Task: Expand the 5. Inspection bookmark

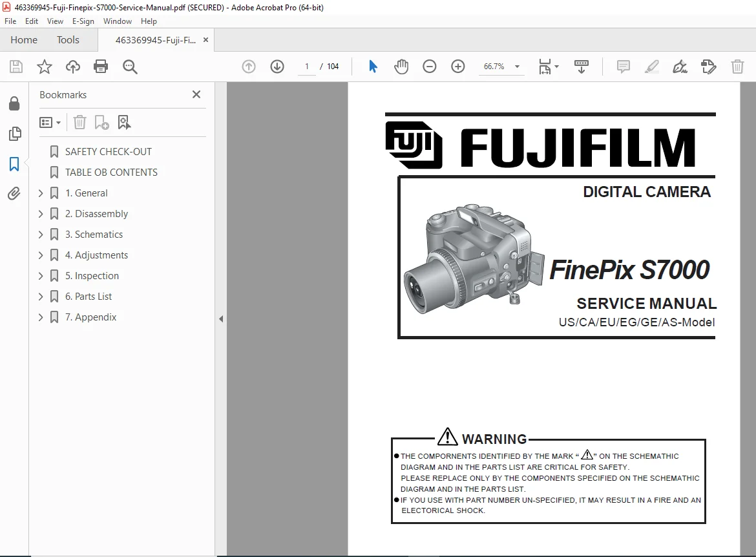Action: (41, 276)
